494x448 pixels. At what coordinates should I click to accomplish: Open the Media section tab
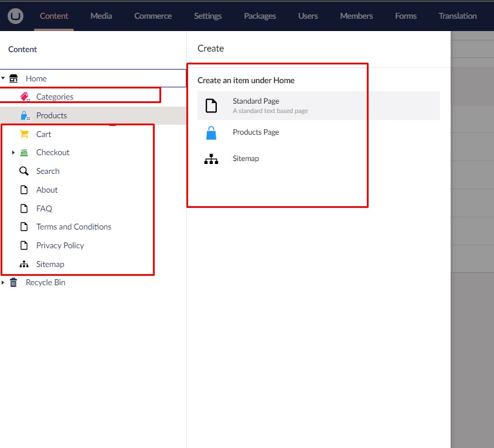(101, 16)
